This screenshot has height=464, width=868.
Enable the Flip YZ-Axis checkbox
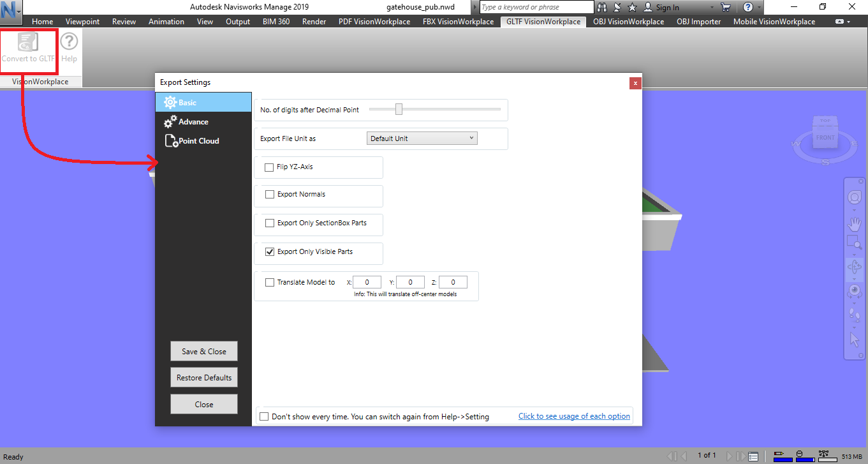[x=269, y=167]
